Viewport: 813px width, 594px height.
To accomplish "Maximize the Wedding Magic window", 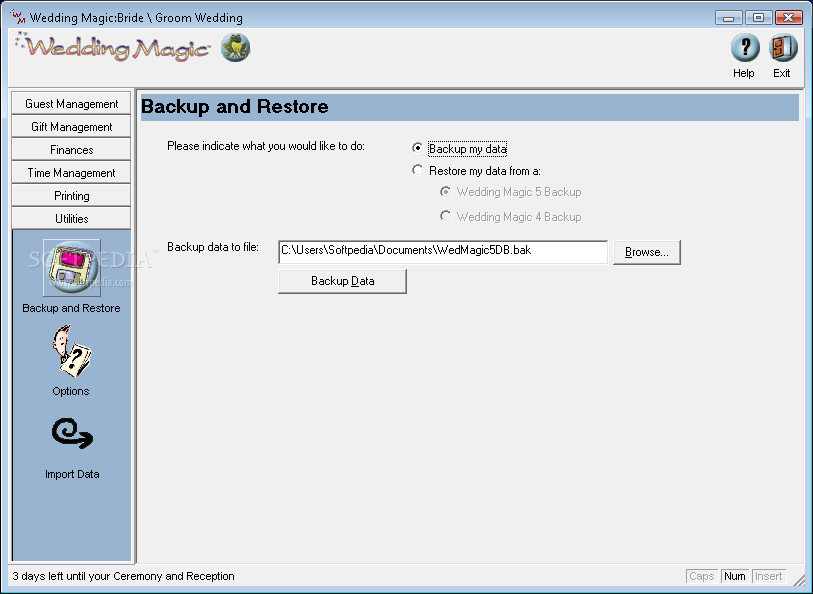I will (758, 18).
